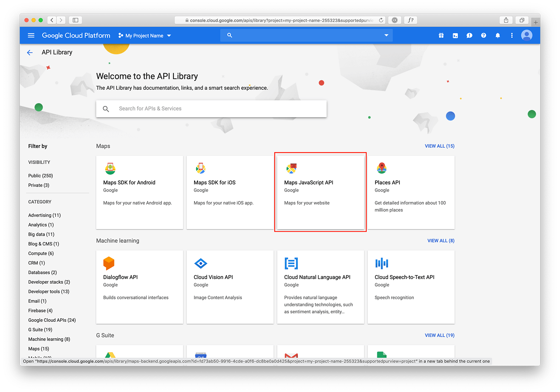Filter by Public (250) visibility
The image size is (560, 392).
coord(41,176)
